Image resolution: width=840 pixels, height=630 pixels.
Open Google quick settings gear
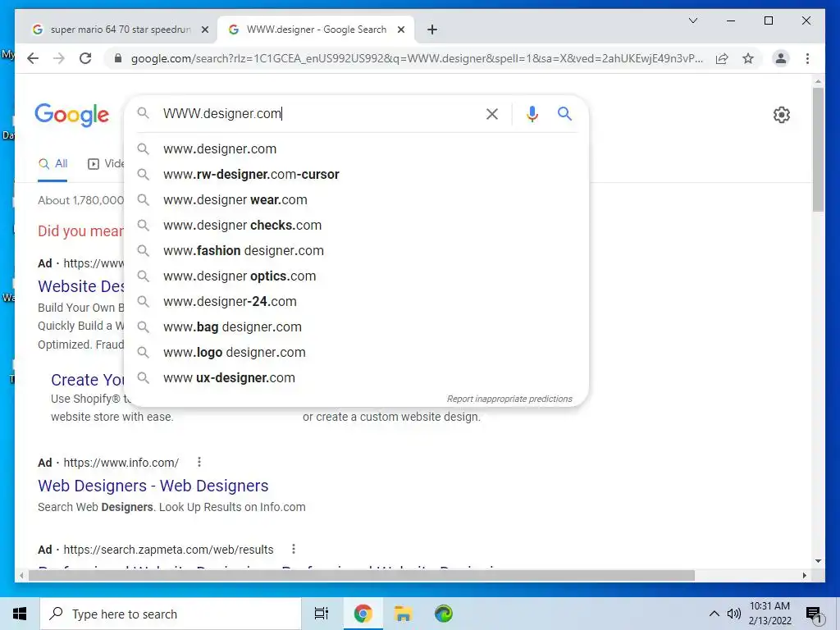coord(782,115)
